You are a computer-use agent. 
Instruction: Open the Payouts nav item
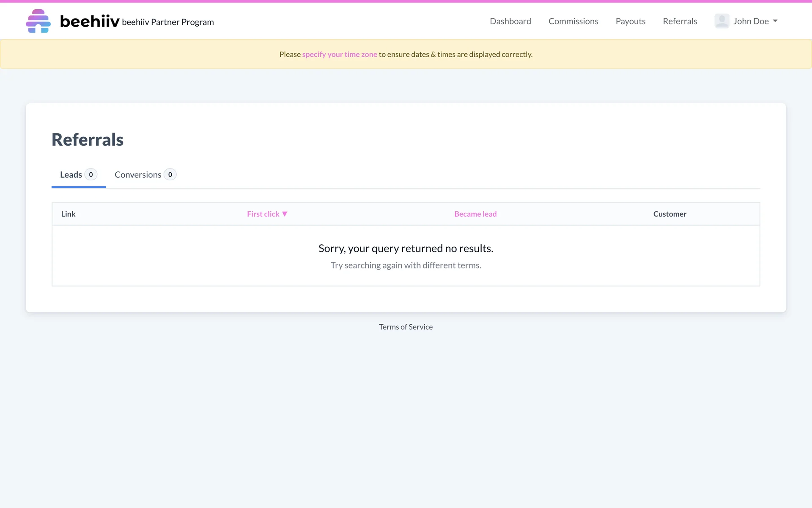tap(630, 21)
